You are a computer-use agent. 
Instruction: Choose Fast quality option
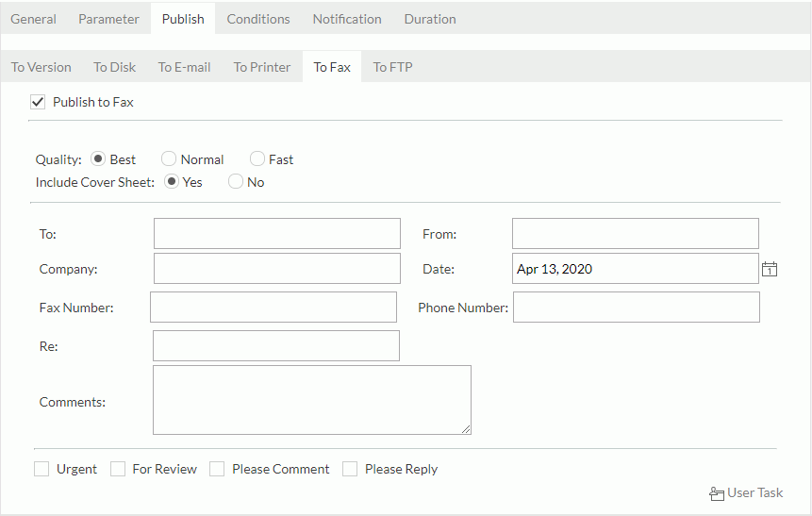point(257,159)
